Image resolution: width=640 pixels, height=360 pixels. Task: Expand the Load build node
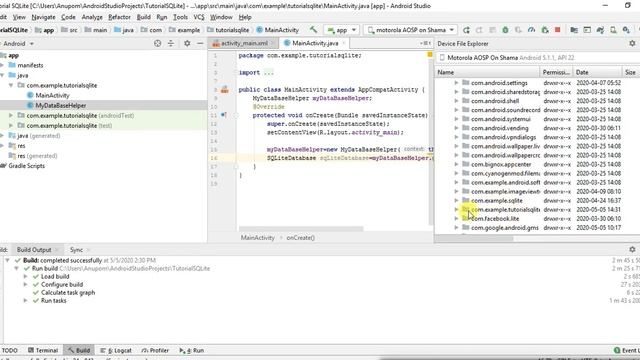coord(25,276)
